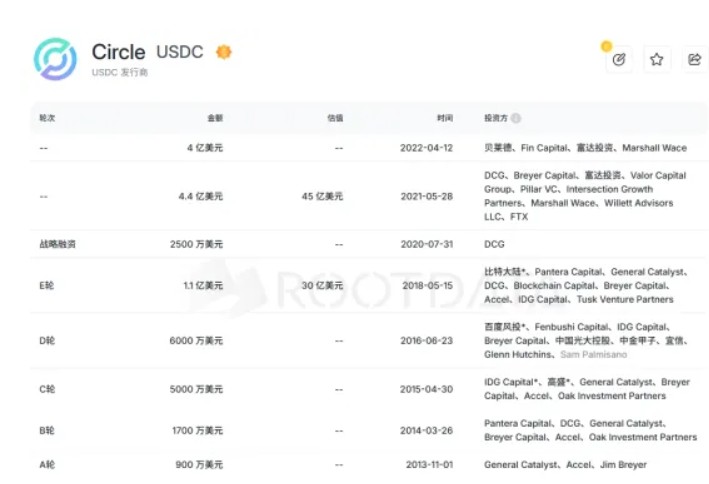Open investor link 比特大陆
This screenshot has width=709, height=484.
505,272
